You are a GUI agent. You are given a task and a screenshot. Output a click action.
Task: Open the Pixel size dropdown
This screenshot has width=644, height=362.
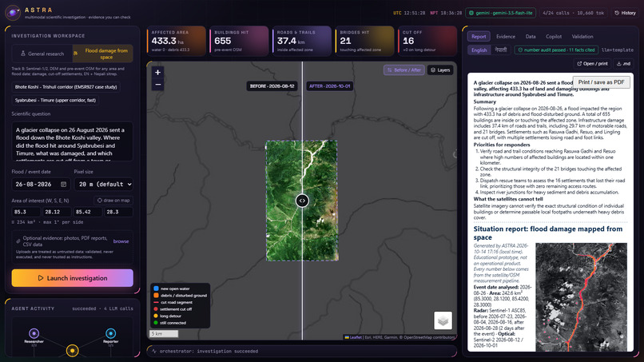point(104,185)
